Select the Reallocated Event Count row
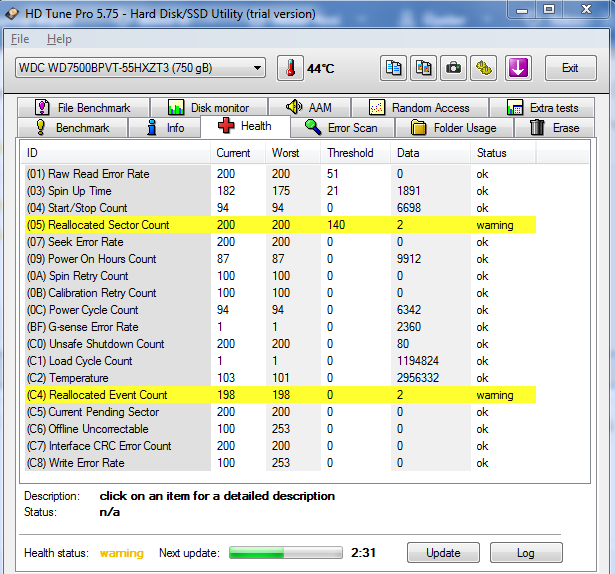 coord(280,395)
